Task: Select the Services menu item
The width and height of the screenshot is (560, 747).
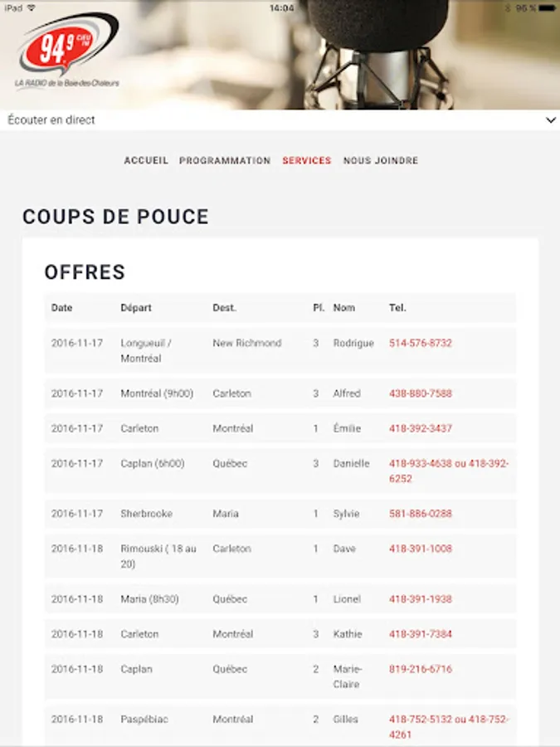Action: point(307,161)
